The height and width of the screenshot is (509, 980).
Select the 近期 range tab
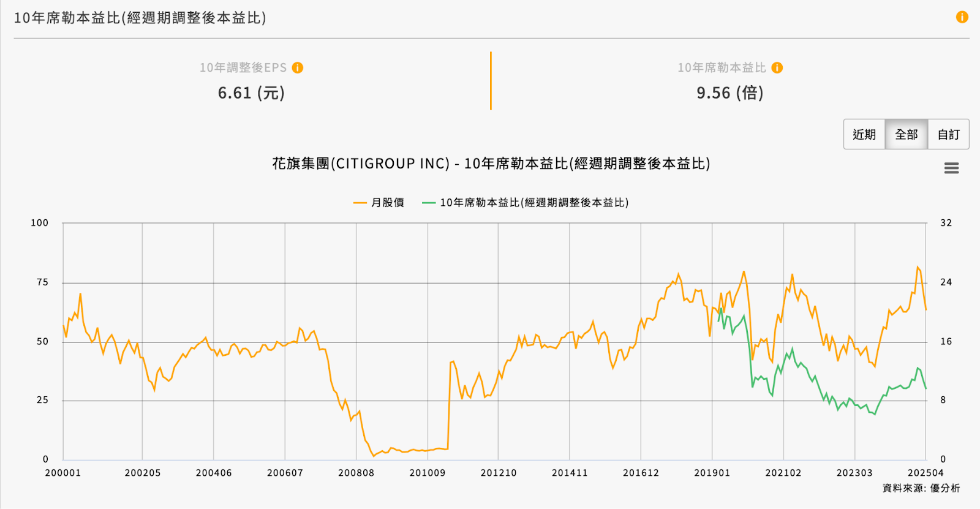click(x=864, y=134)
